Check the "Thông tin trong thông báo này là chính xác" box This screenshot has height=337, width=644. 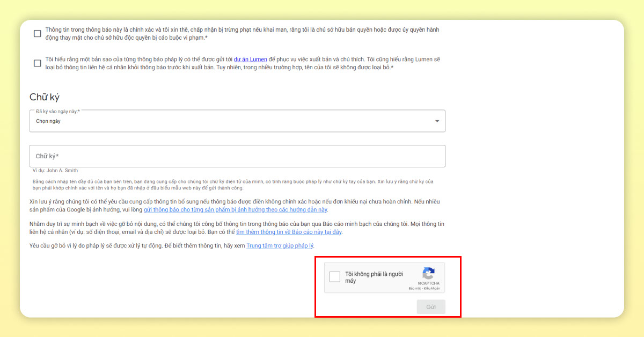38,33
